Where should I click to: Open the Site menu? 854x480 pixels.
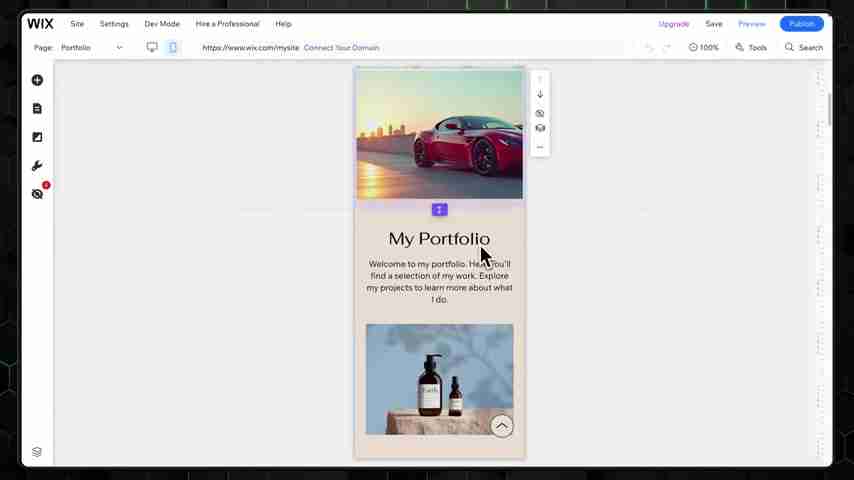point(77,24)
